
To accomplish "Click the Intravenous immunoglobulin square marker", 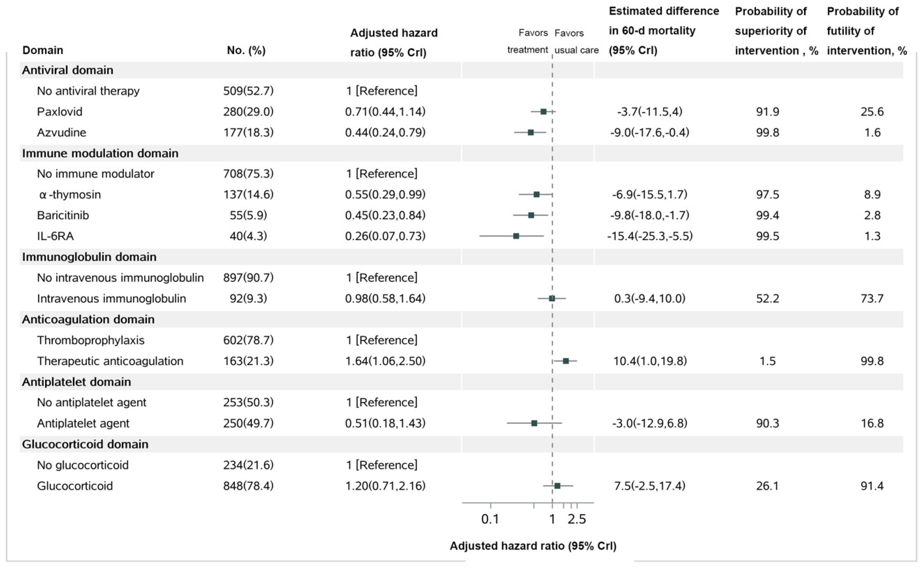I will [x=552, y=299].
